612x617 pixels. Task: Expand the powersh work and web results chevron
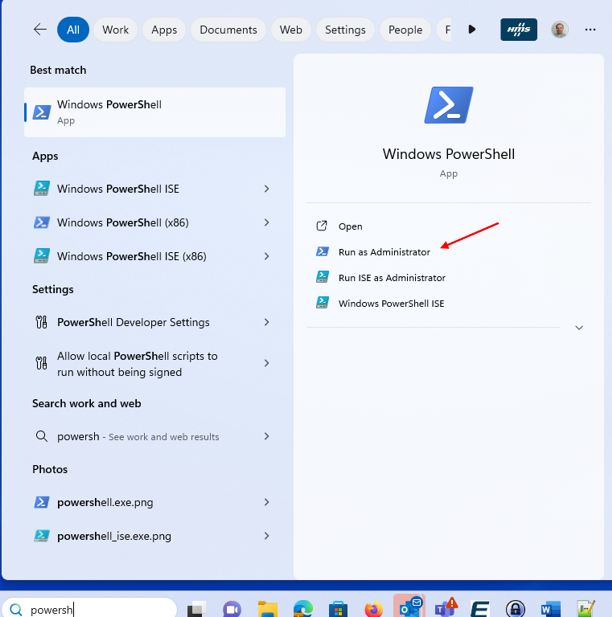pos(266,436)
